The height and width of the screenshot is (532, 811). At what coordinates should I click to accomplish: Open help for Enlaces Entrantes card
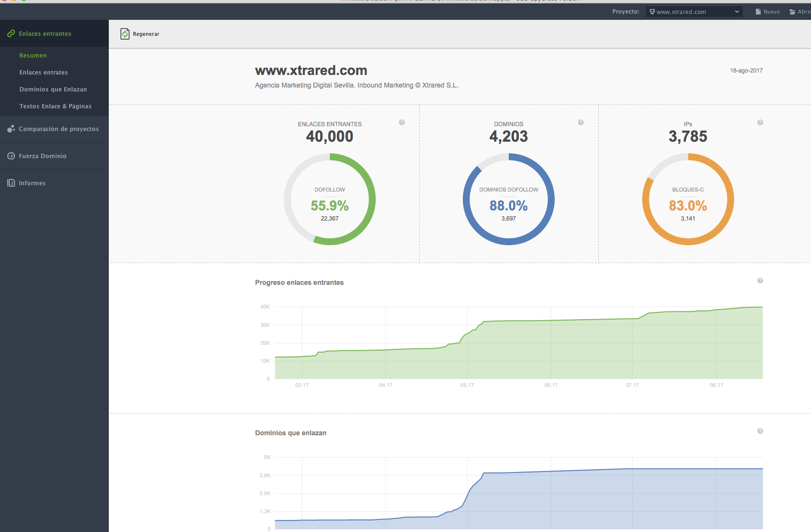tap(402, 122)
